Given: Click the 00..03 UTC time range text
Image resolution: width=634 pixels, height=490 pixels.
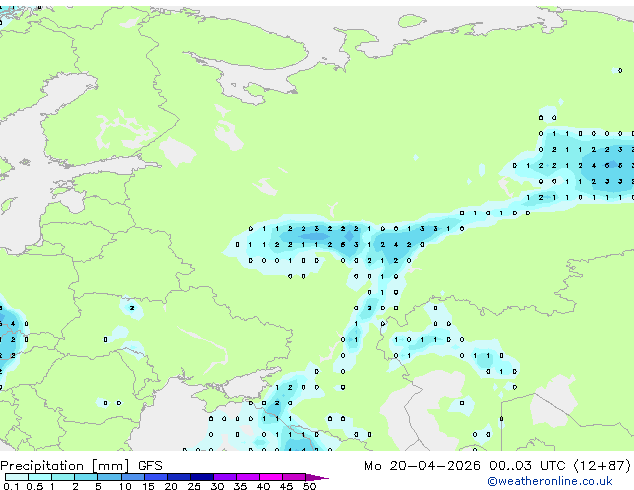Looking at the screenshot, I should pyautogui.click(x=527, y=466).
